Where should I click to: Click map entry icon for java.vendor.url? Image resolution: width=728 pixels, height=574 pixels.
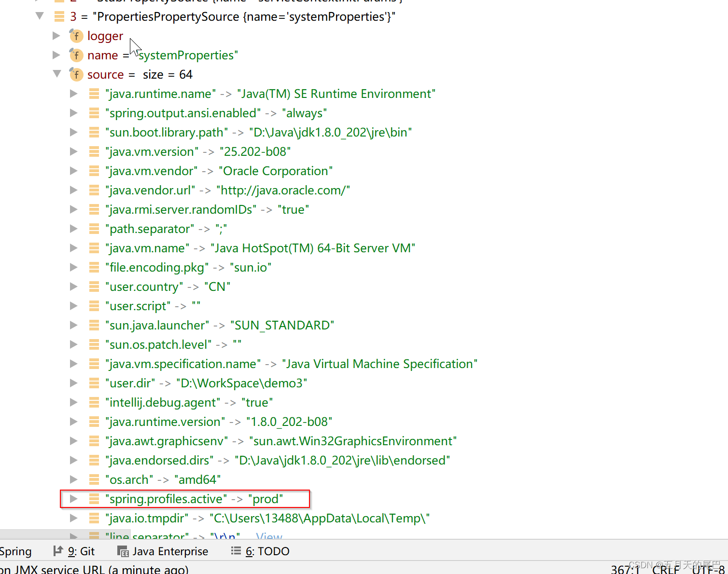click(x=94, y=190)
